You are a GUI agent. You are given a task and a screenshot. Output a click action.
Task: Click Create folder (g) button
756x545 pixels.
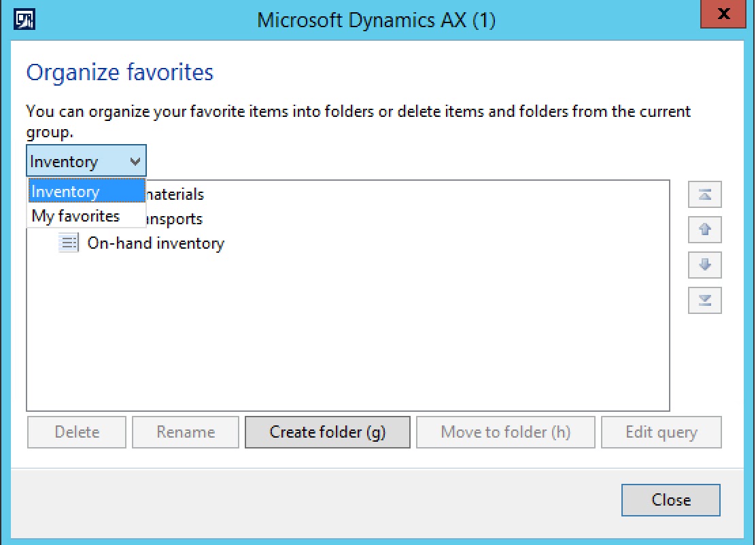[328, 432]
